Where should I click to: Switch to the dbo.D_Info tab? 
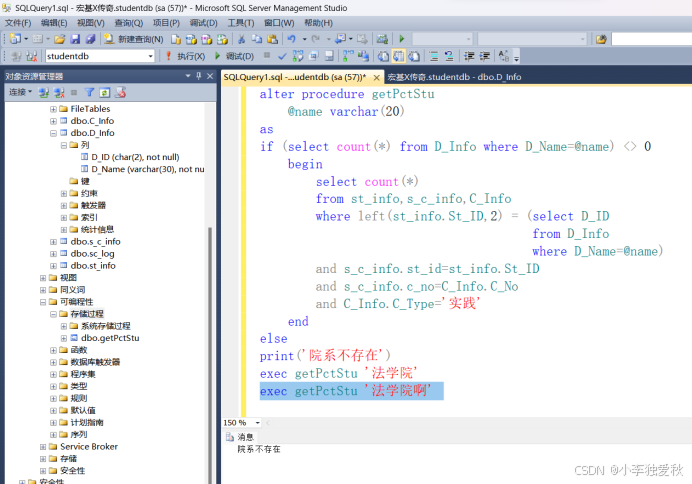coord(454,77)
